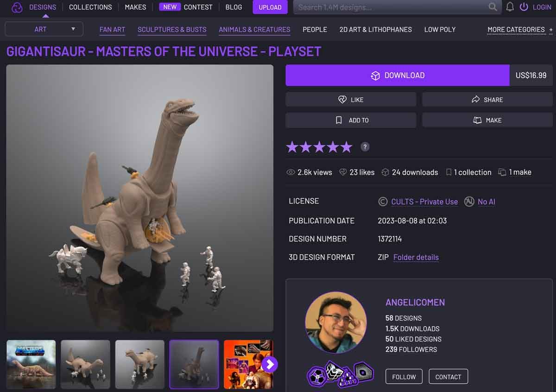Image resolution: width=556 pixels, height=392 pixels.
Task: Open the BLOG menu item
Action: (x=234, y=7)
